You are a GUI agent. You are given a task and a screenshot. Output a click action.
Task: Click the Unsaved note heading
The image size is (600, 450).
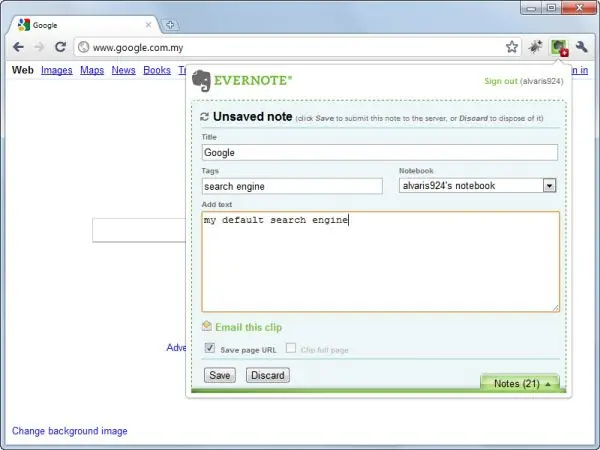[253, 116]
